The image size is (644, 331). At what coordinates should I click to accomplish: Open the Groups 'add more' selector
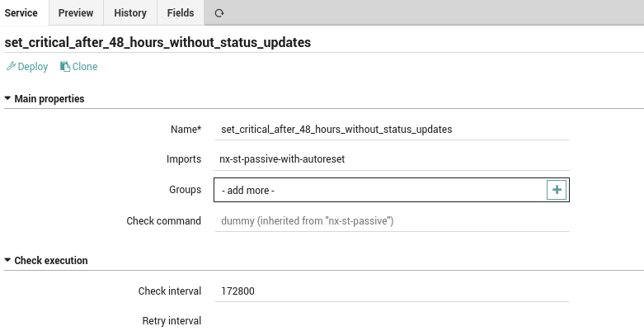coord(380,190)
